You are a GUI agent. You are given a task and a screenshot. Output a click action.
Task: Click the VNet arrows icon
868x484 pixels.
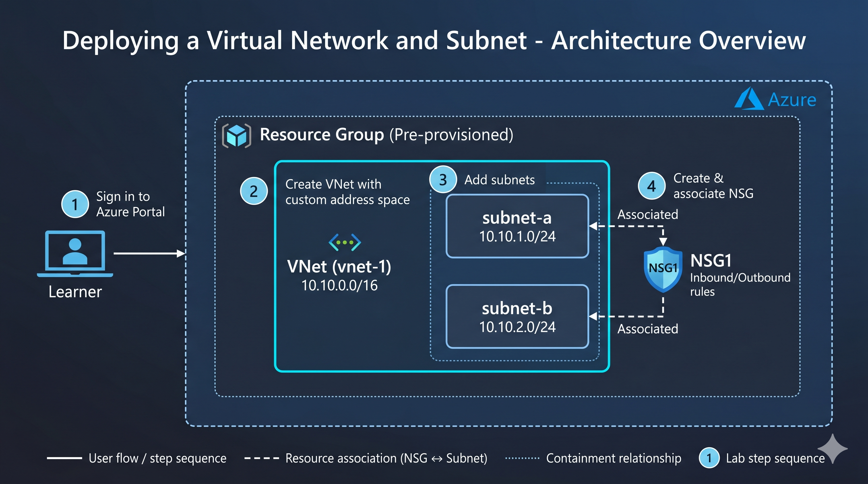tap(345, 242)
